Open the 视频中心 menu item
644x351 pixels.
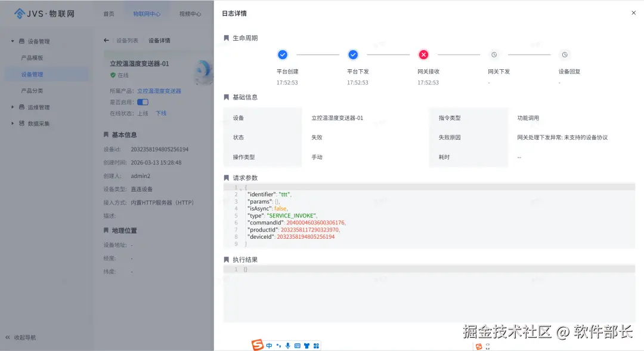click(190, 13)
